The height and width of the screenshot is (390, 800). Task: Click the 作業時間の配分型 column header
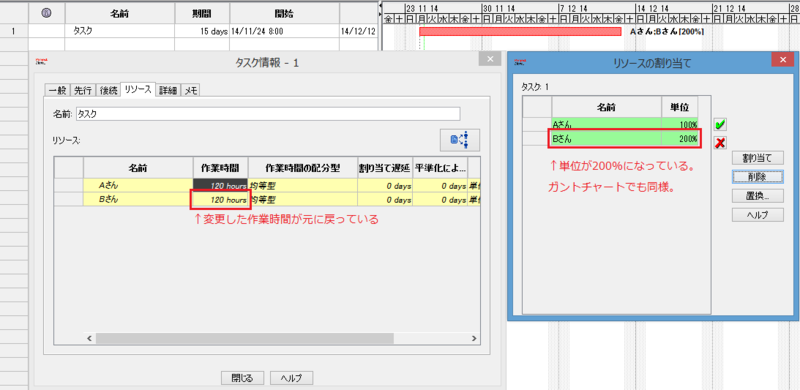[303, 168]
